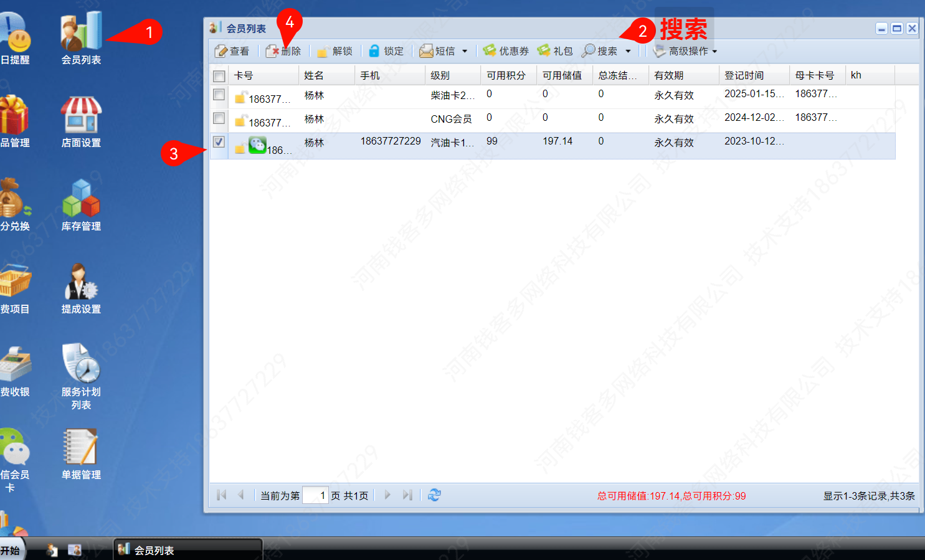925x560 pixels.
Task: Click the 解锁 unlock button
Action: coord(334,51)
